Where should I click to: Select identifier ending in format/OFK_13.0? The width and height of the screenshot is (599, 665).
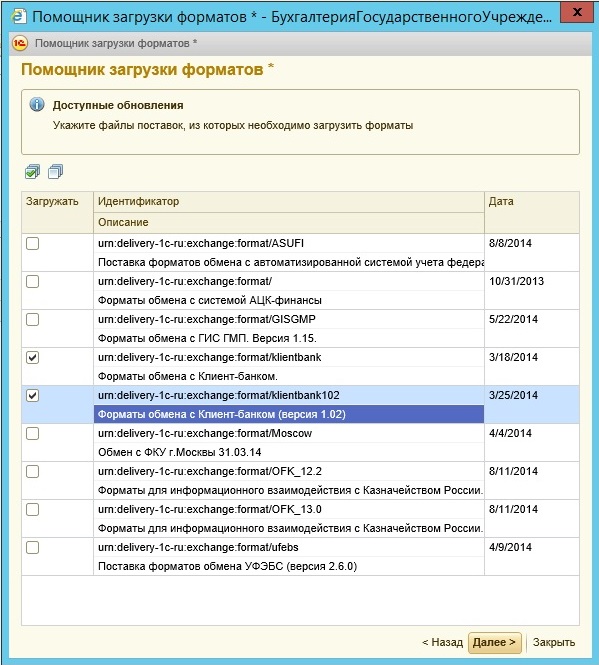(210, 509)
